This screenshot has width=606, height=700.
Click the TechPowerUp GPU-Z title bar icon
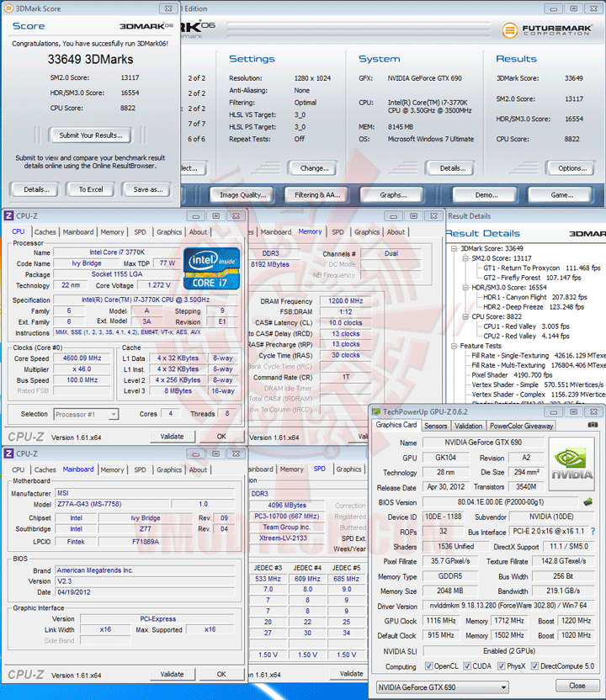[x=376, y=411]
